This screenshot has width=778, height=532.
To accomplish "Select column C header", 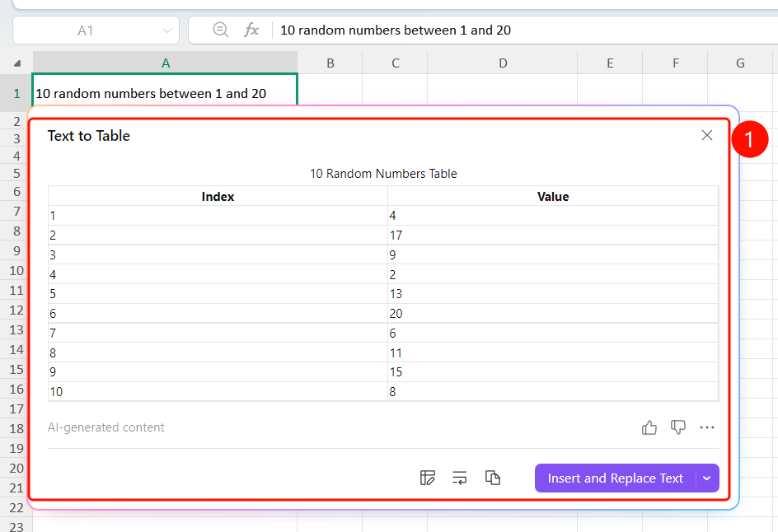I will point(395,63).
